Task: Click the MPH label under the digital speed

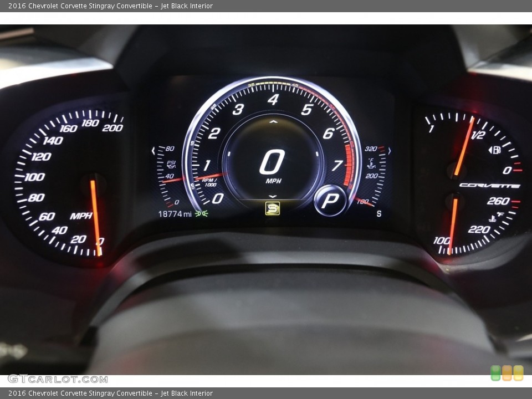Action: (x=273, y=181)
